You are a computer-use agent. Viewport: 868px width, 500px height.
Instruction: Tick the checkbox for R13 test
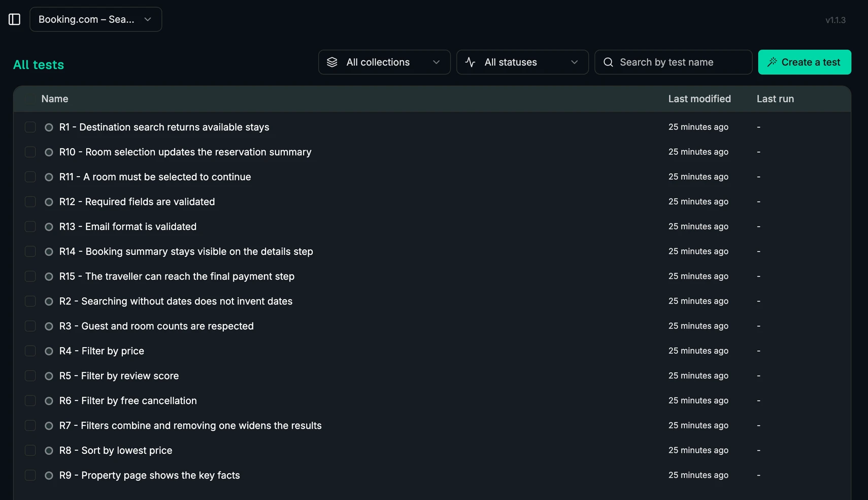tap(30, 226)
